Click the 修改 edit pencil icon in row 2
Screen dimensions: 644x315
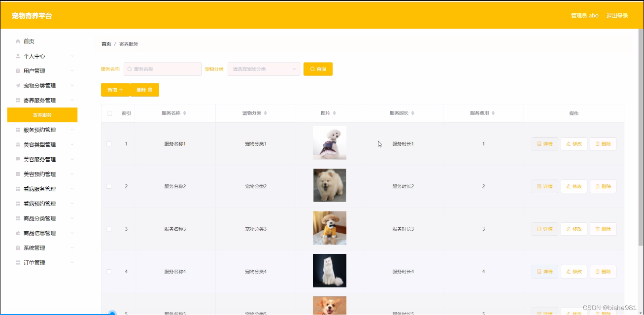568,186
